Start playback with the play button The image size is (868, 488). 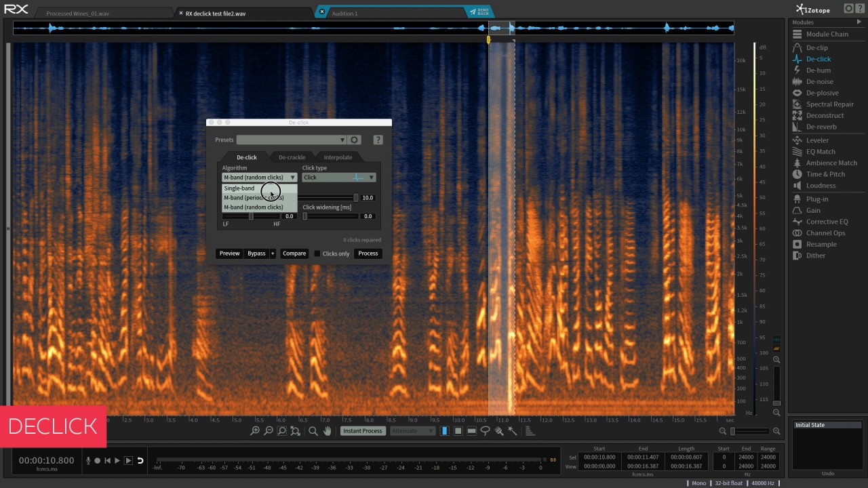[x=117, y=460]
